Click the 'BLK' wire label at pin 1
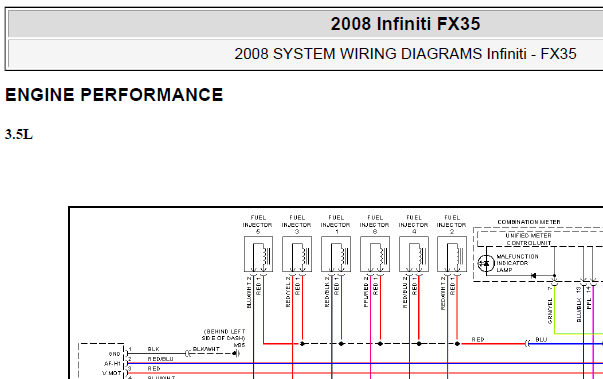603x379 pixels. [153, 349]
